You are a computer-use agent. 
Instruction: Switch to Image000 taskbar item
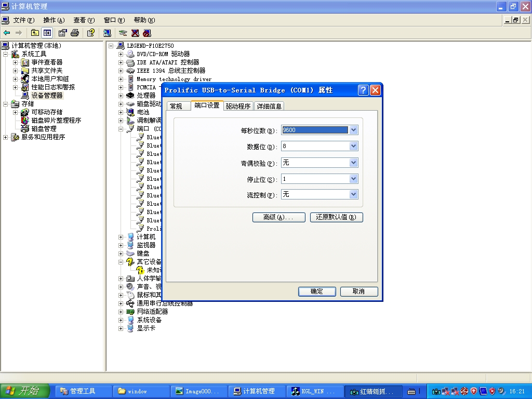(x=198, y=391)
